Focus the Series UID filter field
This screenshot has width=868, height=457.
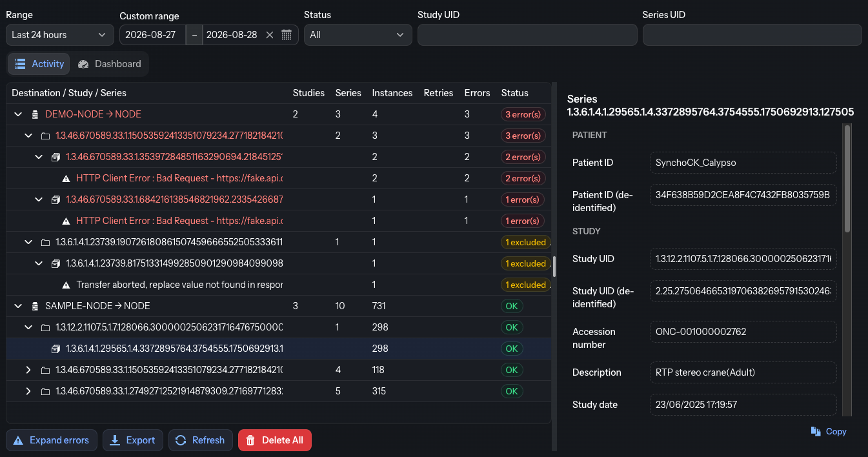(x=752, y=35)
